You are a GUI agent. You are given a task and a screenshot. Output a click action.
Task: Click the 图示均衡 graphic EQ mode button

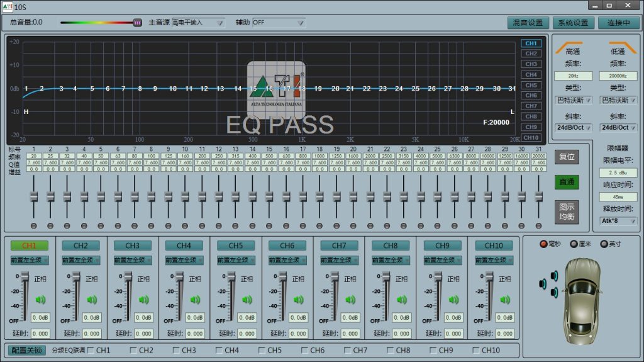(x=567, y=212)
